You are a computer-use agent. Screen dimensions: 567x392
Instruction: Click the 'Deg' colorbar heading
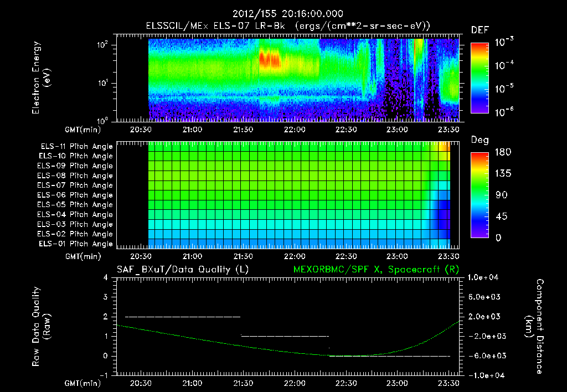480,140
